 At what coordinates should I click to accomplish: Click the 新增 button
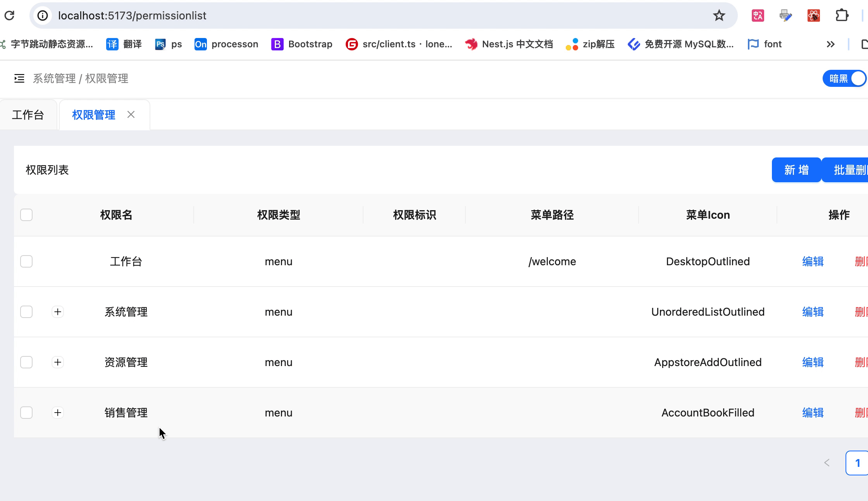pos(796,170)
